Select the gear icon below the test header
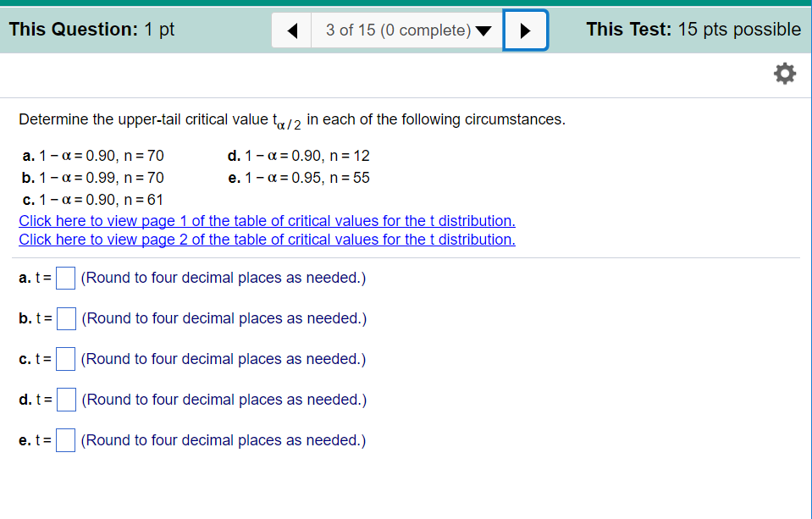Image resolution: width=812 pixels, height=519 pixels. coord(784,73)
